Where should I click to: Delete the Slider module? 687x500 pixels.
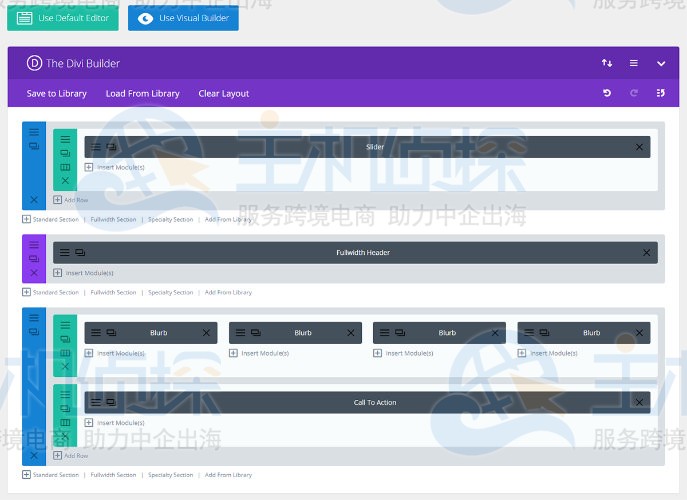639,147
